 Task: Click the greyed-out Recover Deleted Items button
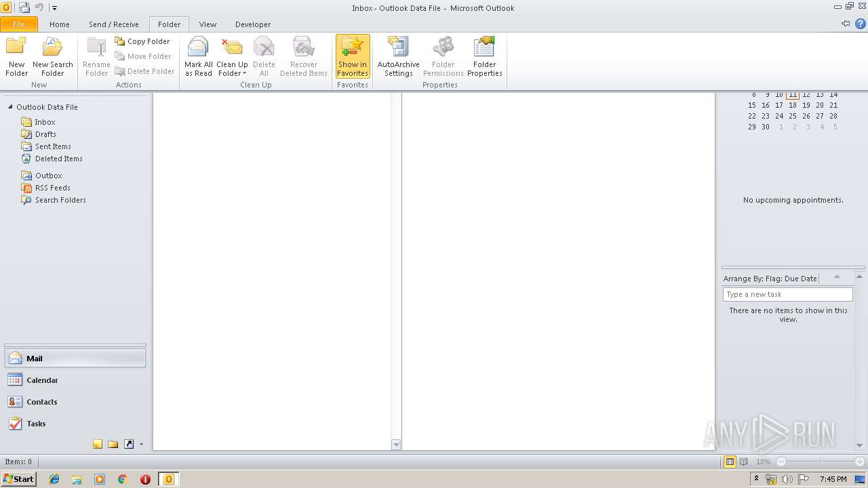point(304,57)
